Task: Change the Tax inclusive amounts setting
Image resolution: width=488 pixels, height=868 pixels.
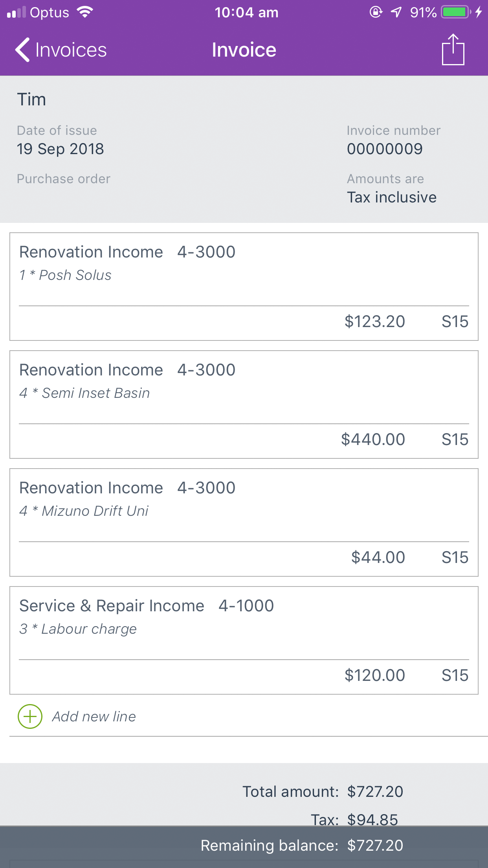Action: pos(391,197)
